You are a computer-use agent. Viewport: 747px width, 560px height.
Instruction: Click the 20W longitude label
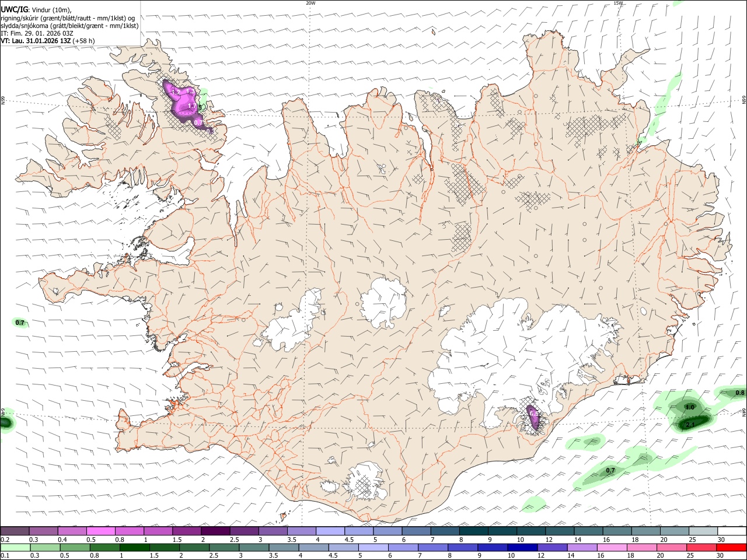coord(310,3)
